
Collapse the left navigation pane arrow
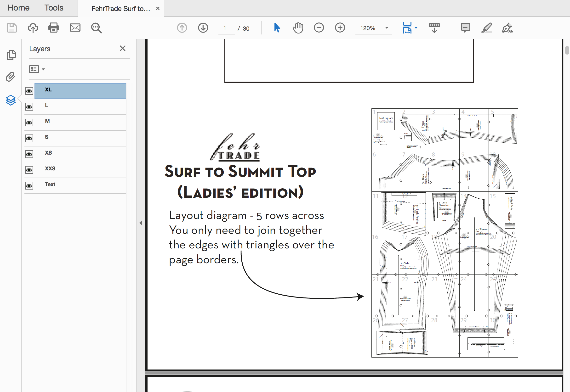coord(141,223)
